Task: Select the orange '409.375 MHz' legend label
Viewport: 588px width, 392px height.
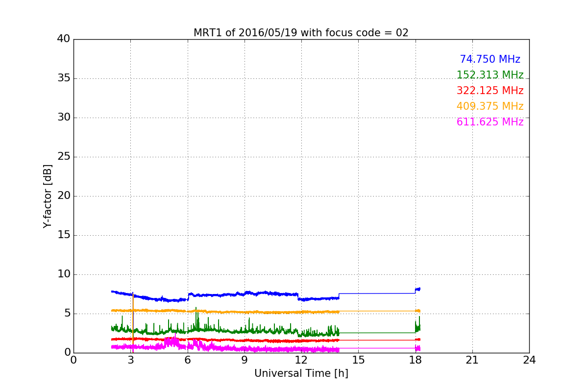Action: pyautogui.click(x=490, y=106)
